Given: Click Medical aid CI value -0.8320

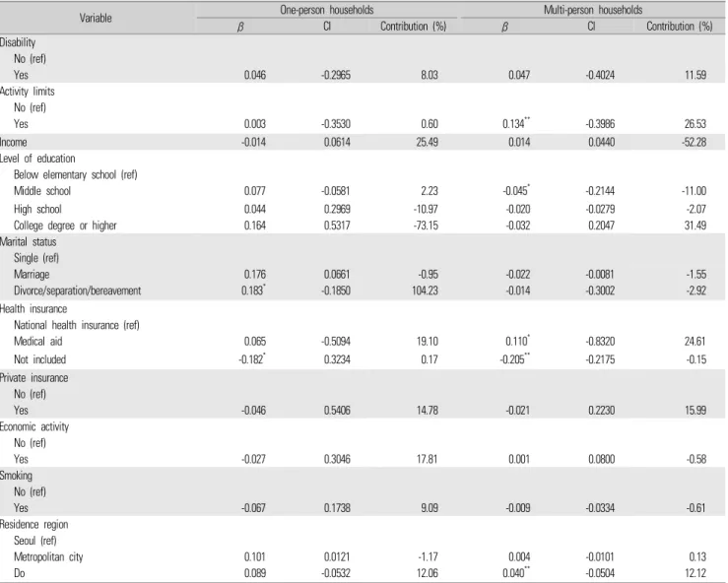Looking at the screenshot, I should click(x=600, y=342).
